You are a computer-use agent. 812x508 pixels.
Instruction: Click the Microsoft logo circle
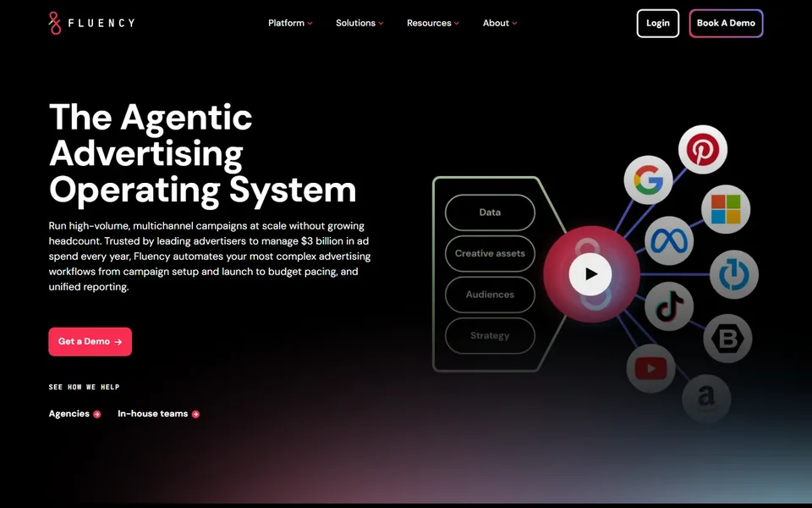[726, 209]
